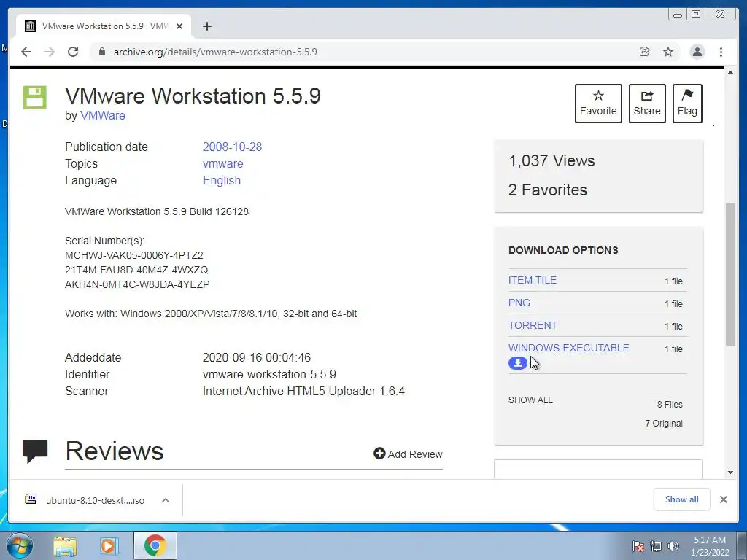Viewport: 747px width, 560px height.
Task: Open the vmware topic link
Action: pyautogui.click(x=222, y=163)
